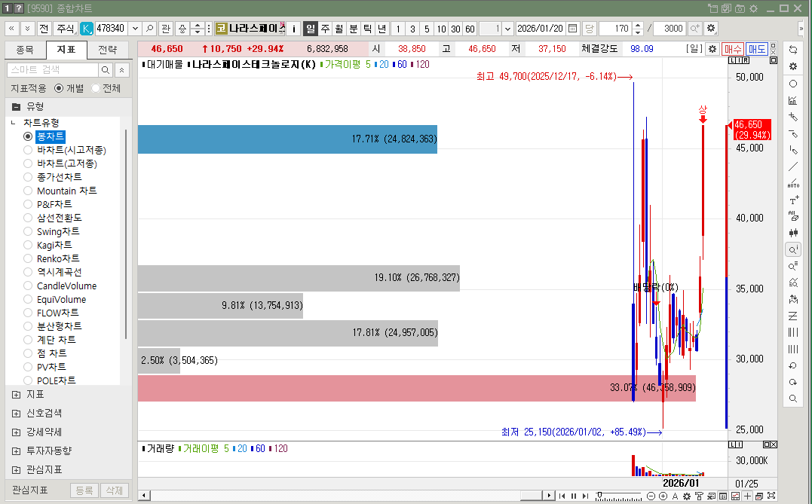Expand the 지표 tree section
The width and height of the screenshot is (812, 504).
pos(16,395)
